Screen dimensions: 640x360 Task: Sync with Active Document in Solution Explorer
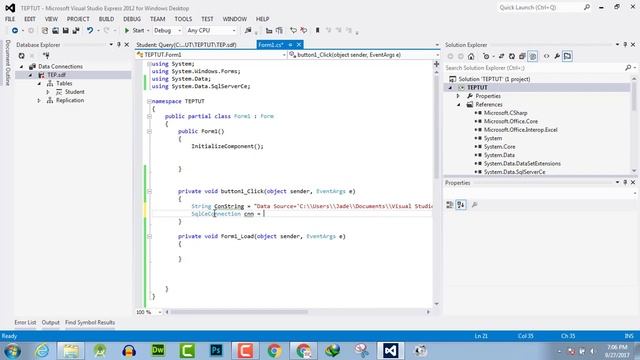point(501,56)
